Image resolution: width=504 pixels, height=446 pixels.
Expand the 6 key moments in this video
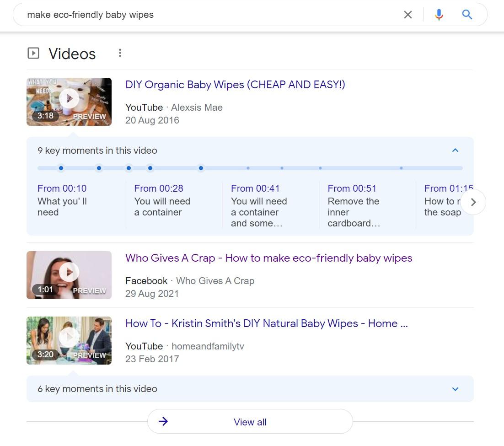pyautogui.click(x=250, y=389)
